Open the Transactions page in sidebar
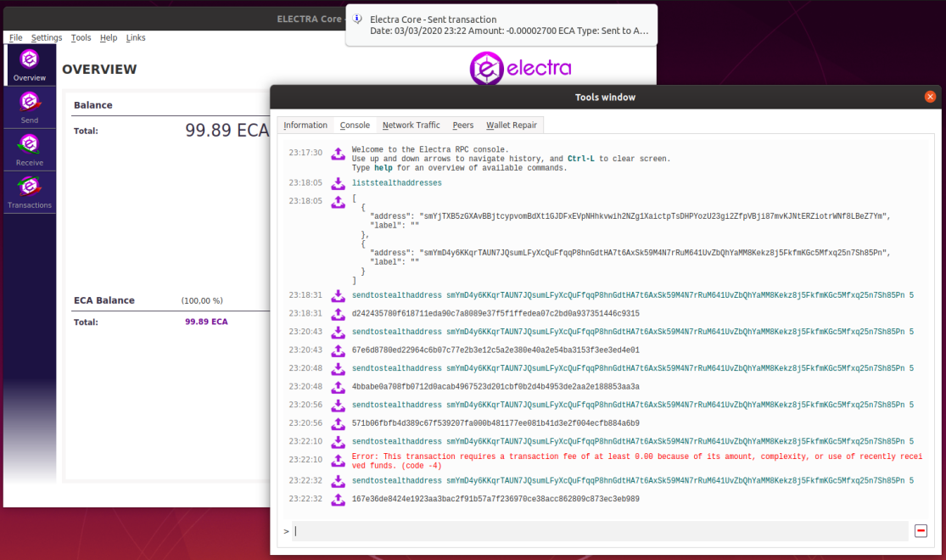 coord(30,192)
